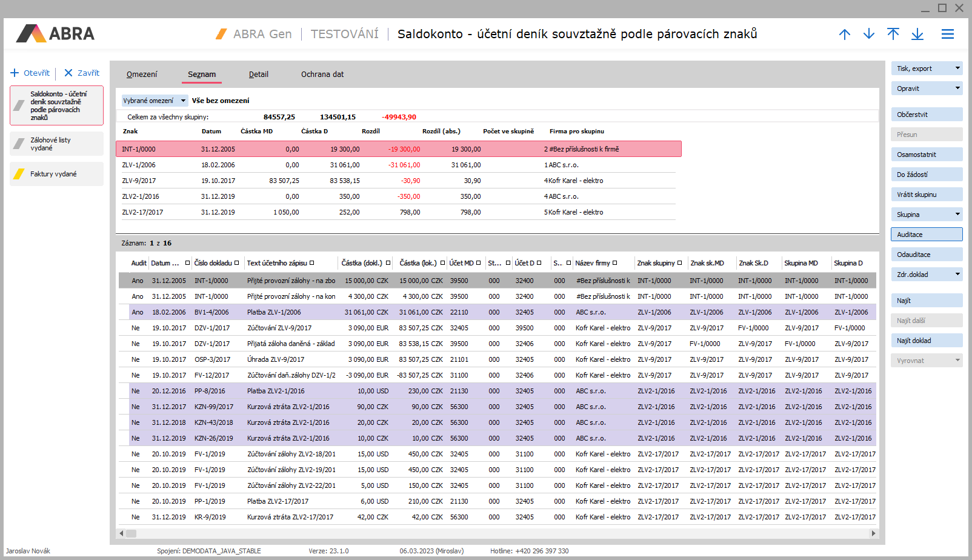Click the up arrow to go to previous record
Image resolution: width=972 pixels, height=560 pixels.
(844, 35)
